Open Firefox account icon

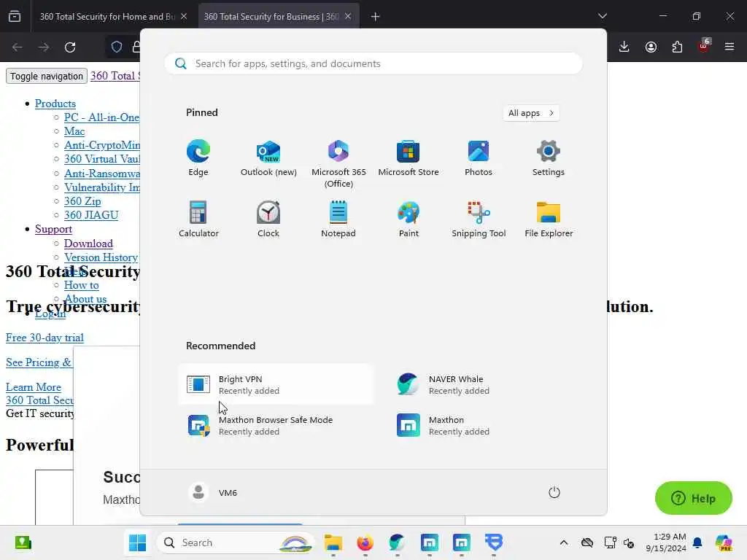click(651, 47)
